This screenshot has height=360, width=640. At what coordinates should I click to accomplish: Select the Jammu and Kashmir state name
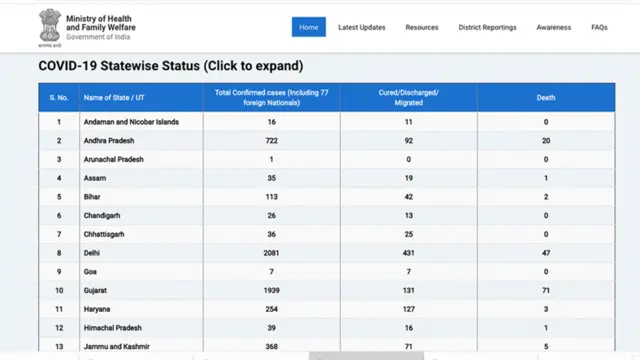tap(116, 347)
